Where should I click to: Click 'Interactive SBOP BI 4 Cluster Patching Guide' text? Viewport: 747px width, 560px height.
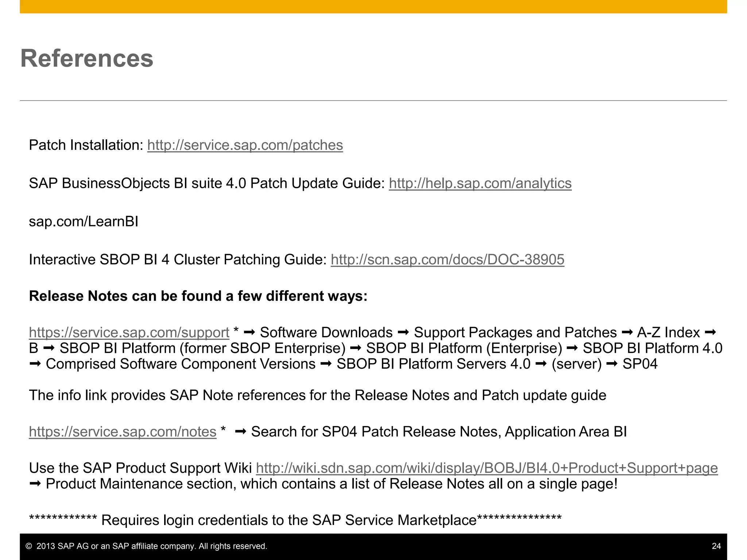point(178,260)
